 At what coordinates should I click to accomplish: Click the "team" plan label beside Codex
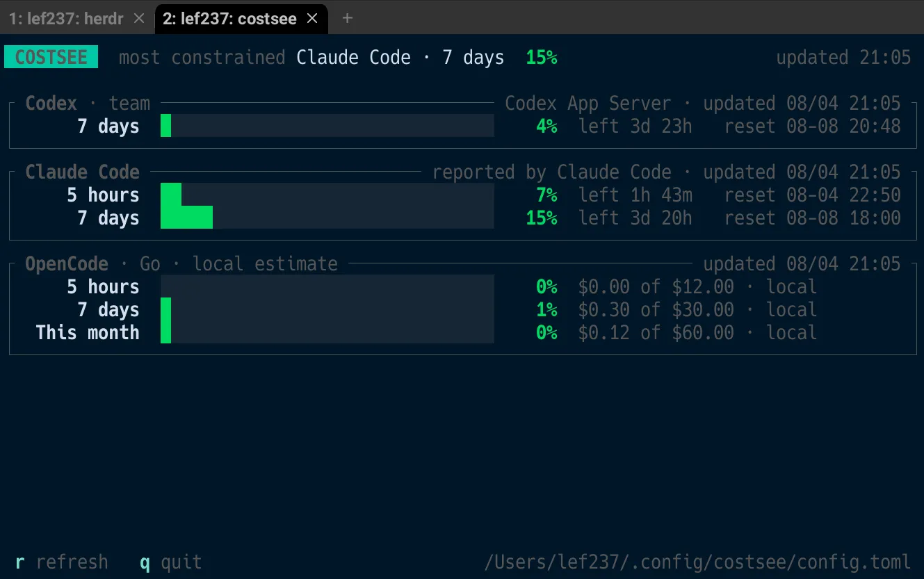pyautogui.click(x=129, y=104)
